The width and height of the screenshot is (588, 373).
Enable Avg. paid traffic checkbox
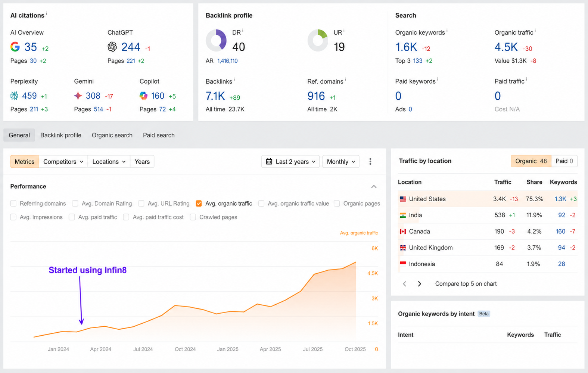tap(72, 217)
